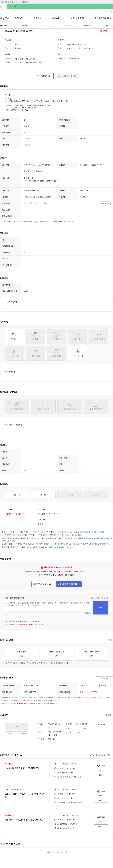The image size is (113, 868).
Task: Click the 면접 application method tile
Action: click(43, 495)
